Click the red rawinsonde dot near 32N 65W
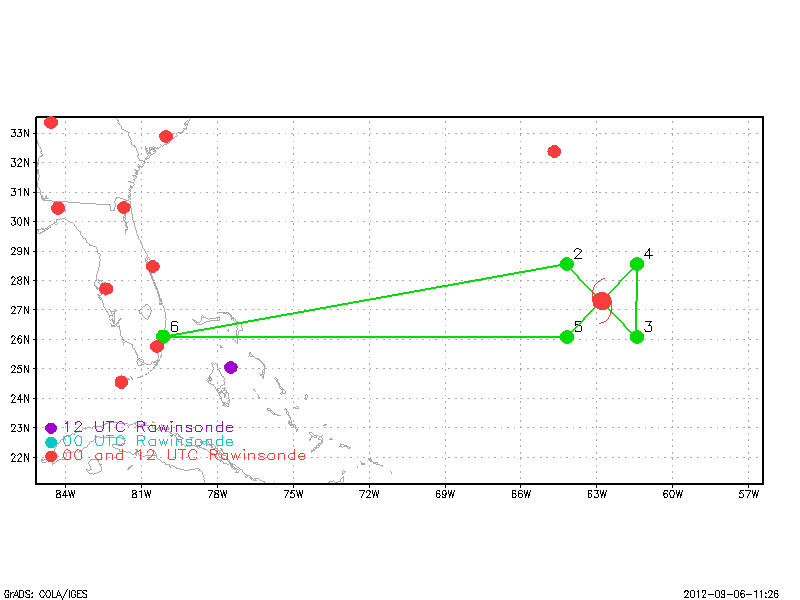 [x=554, y=152]
